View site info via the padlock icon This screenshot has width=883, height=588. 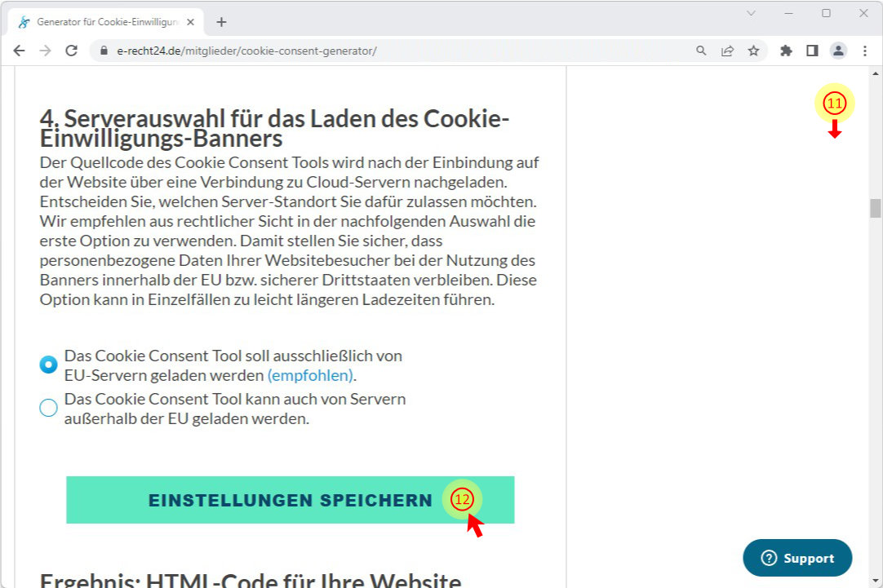point(104,51)
